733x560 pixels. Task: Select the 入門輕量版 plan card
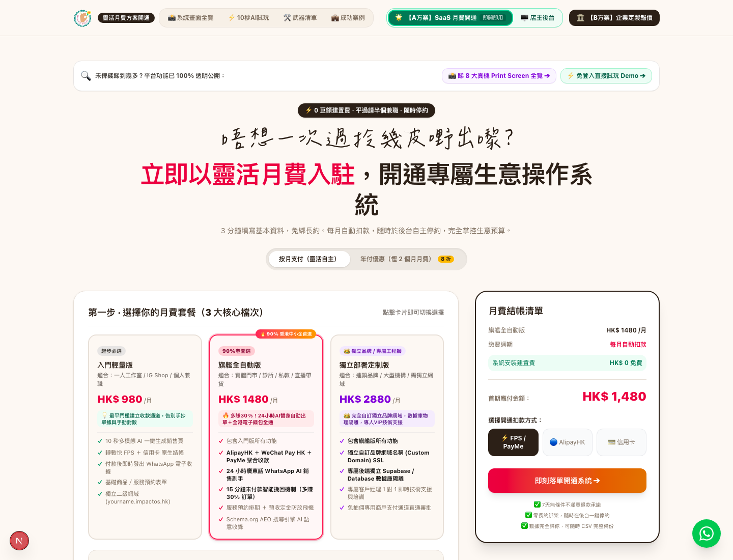click(145, 437)
